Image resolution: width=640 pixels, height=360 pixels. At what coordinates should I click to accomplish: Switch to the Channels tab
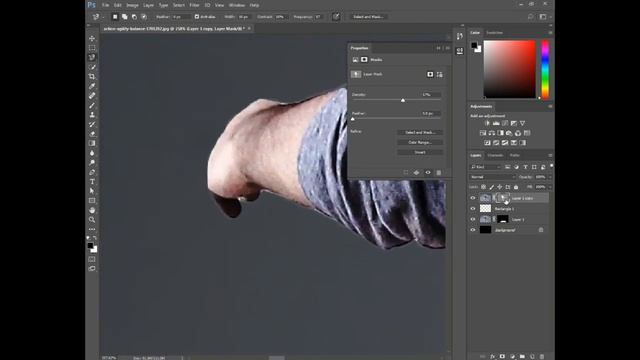(495, 156)
